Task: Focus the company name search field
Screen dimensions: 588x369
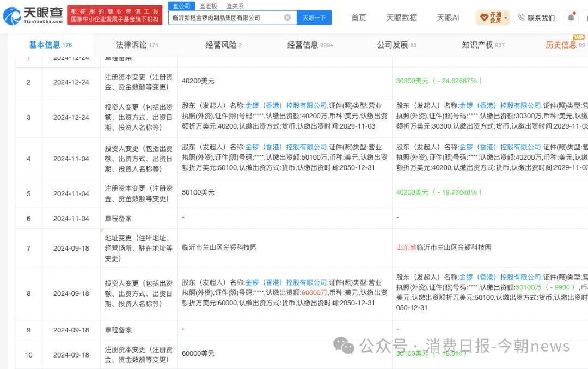Action: click(x=232, y=17)
